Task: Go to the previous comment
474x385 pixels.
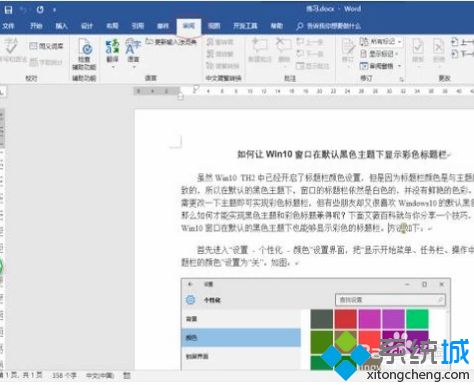Action: (x=310, y=42)
